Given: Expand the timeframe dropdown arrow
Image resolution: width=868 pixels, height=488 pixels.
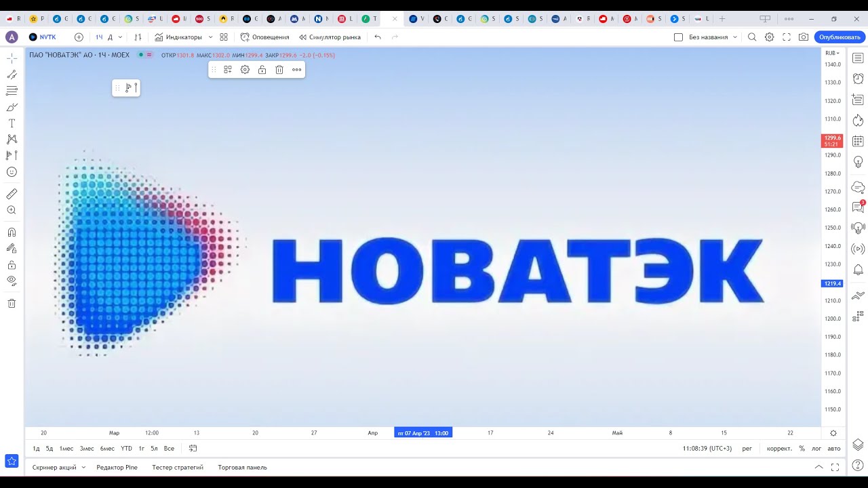Looking at the screenshot, I should 121,37.
